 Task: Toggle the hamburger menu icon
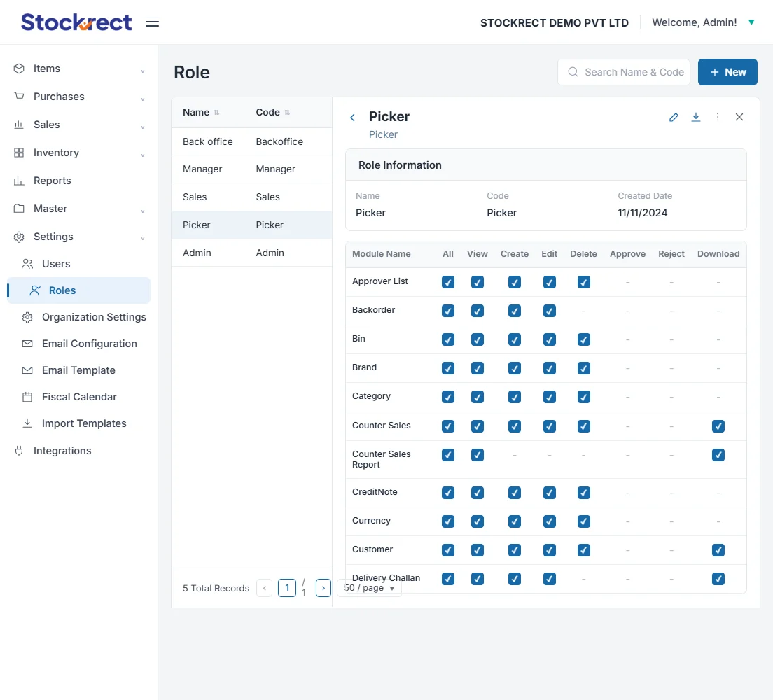153,22
